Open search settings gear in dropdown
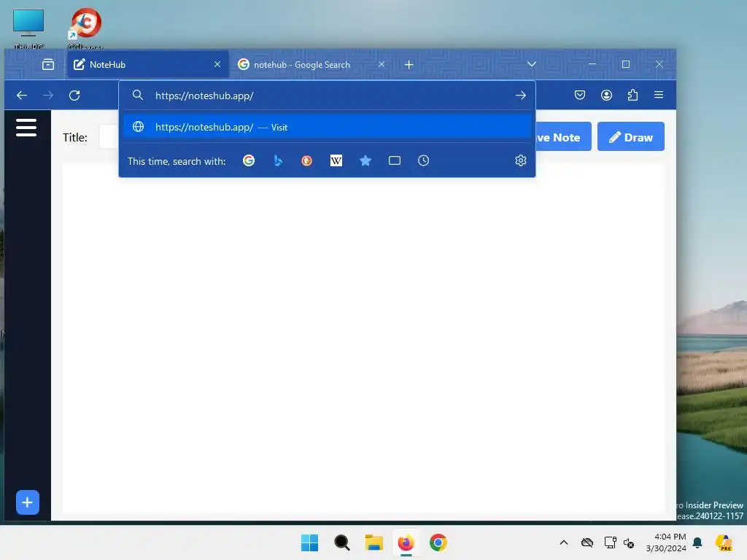This screenshot has height=560, width=747. (x=521, y=160)
